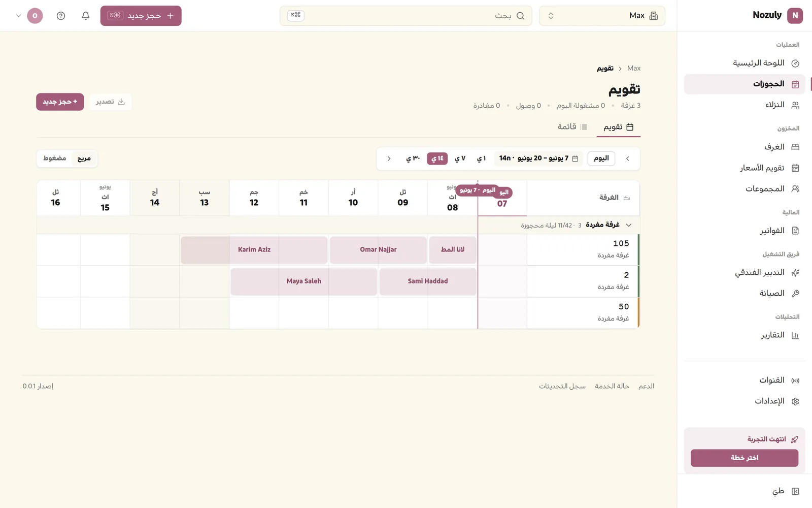Switch to the تقويم tab
This screenshot has width=812, height=508.
point(618,127)
